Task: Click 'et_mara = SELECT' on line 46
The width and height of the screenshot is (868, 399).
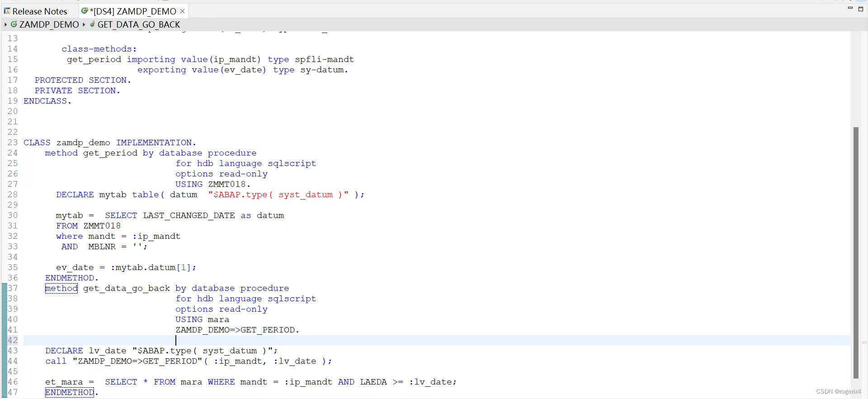Action: [91, 382]
